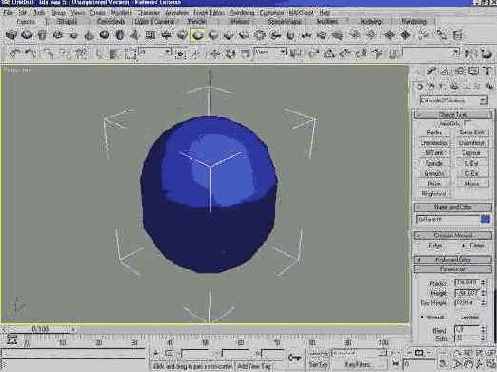Activate the Select and Link tool
497x372 pixels.
pyautogui.click(x=47, y=53)
